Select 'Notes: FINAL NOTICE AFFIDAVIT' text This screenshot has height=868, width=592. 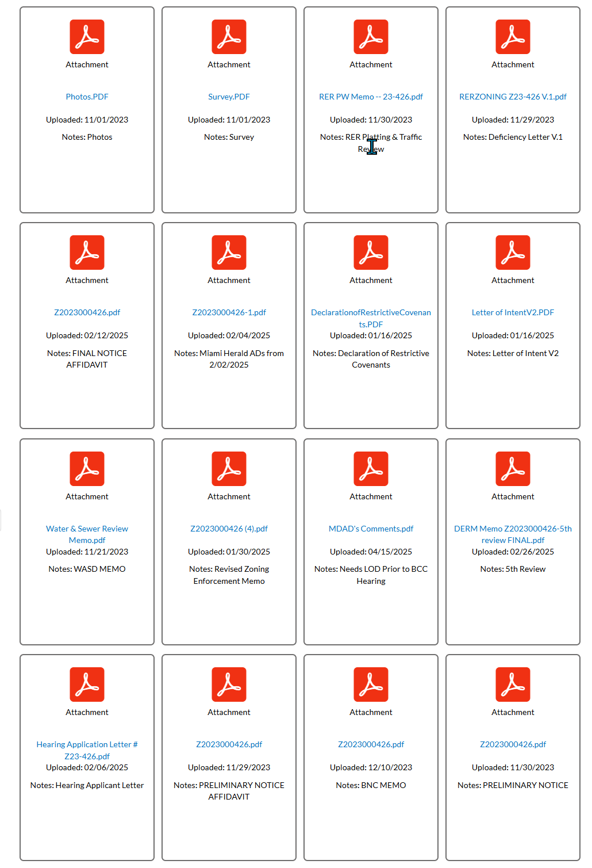pos(87,359)
